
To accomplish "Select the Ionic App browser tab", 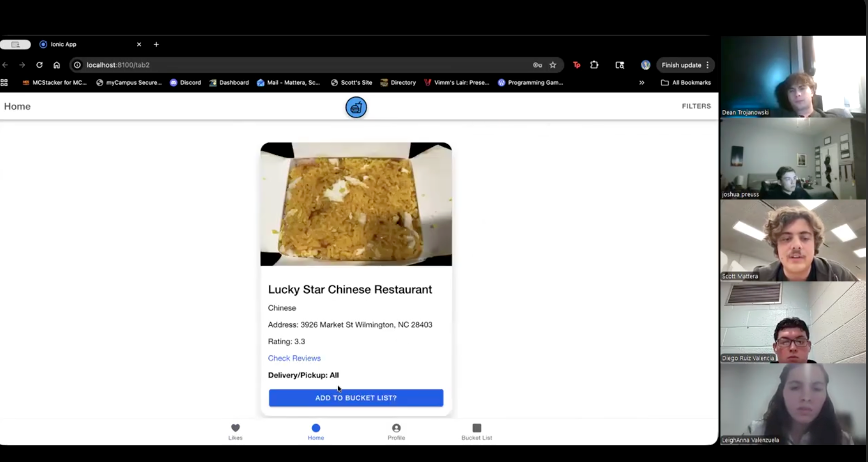I will [89, 45].
